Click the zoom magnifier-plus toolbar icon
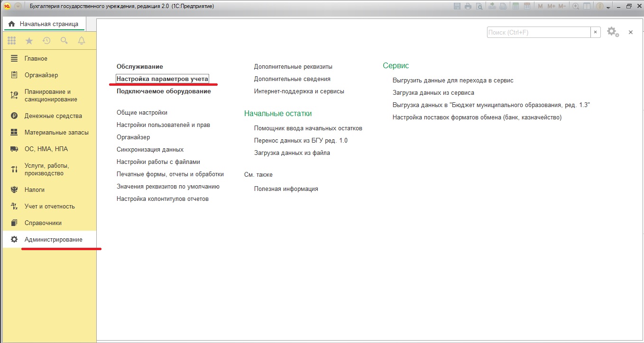Image resolution: width=644 pixels, height=343 pixels. (576, 6)
